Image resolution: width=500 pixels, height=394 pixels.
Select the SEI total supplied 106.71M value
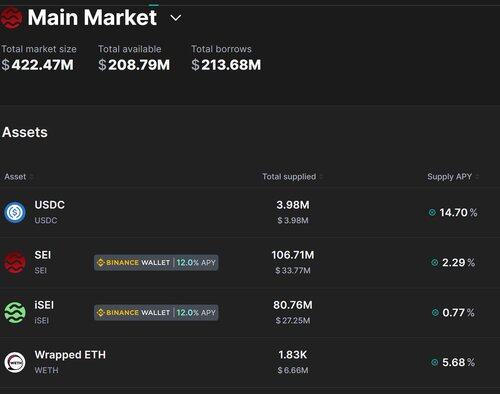(x=293, y=255)
